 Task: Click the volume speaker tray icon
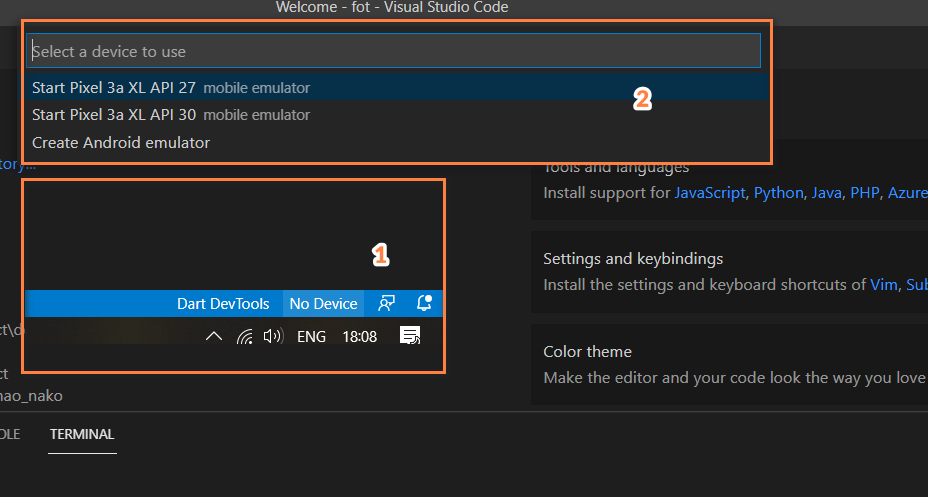point(273,337)
